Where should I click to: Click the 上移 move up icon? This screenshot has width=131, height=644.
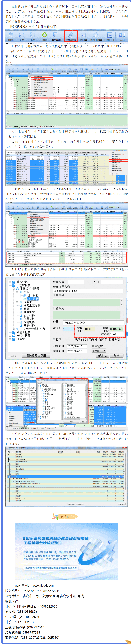click(x=22, y=35)
